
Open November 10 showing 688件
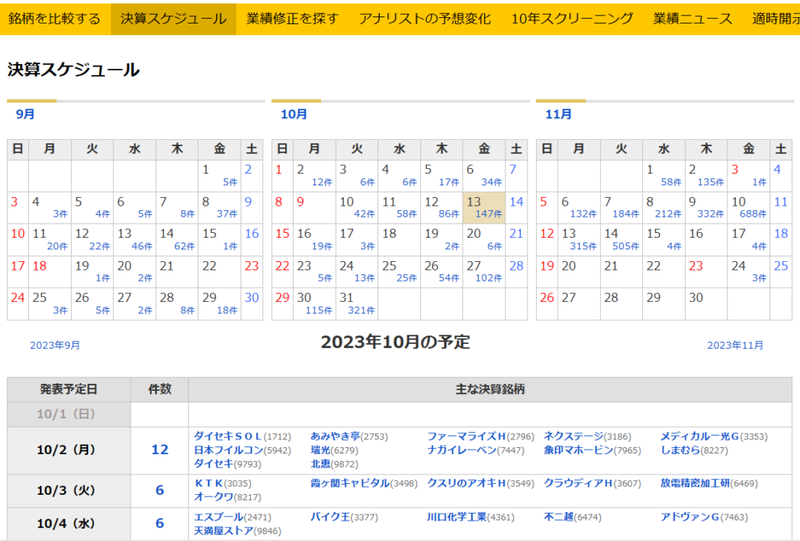click(x=753, y=214)
